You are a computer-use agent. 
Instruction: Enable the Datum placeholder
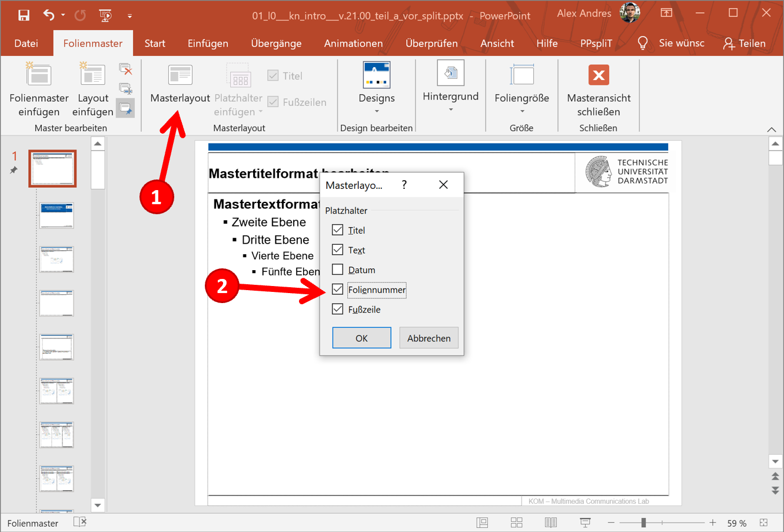click(x=337, y=270)
